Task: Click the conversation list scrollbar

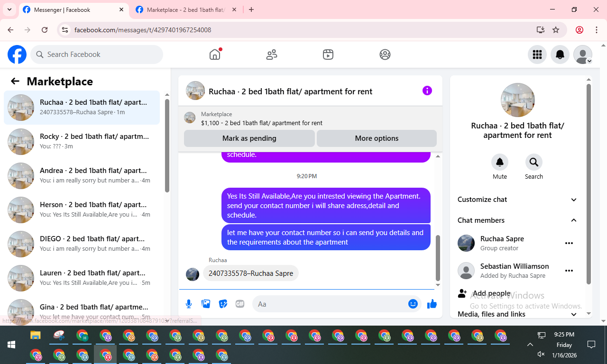Action: coord(167,146)
